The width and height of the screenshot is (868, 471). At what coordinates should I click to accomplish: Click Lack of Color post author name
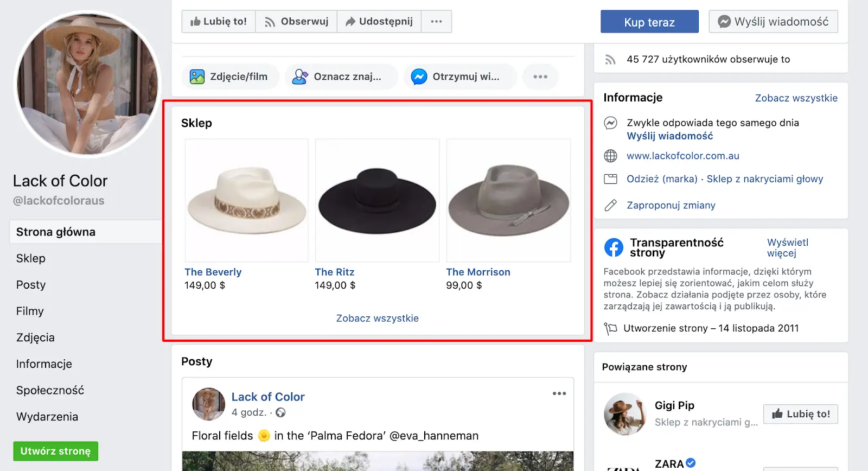[x=268, y=397]
